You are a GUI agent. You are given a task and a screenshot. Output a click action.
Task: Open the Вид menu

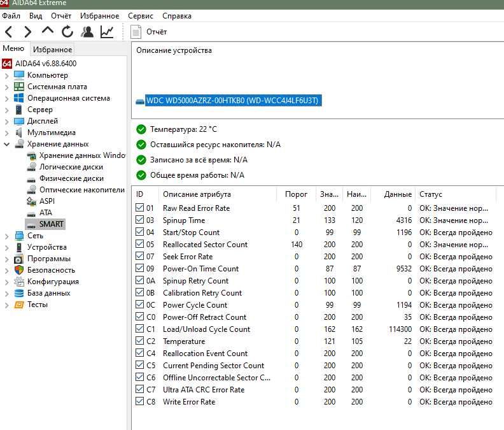coord(36,16)
